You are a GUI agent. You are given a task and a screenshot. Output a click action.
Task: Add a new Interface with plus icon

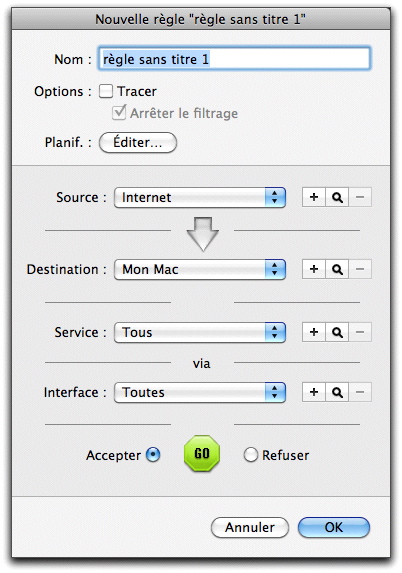coord(314,392)
